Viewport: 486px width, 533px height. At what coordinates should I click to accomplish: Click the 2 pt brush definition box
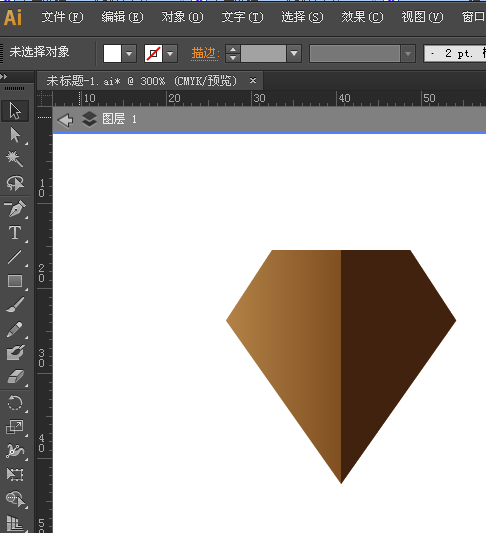tap(455, 53)
